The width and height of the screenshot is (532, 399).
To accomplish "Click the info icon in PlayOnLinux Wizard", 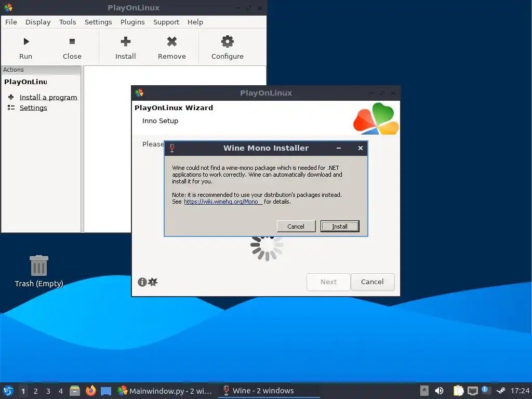I will 142,282.
